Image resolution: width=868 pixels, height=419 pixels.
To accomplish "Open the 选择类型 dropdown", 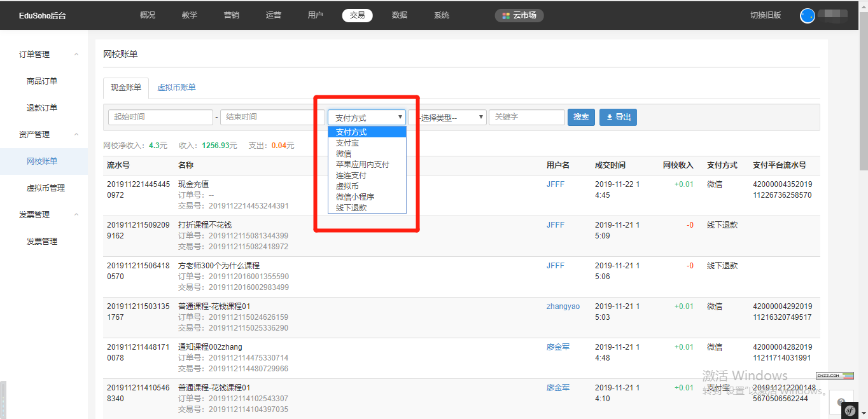I will click(447, 118).
